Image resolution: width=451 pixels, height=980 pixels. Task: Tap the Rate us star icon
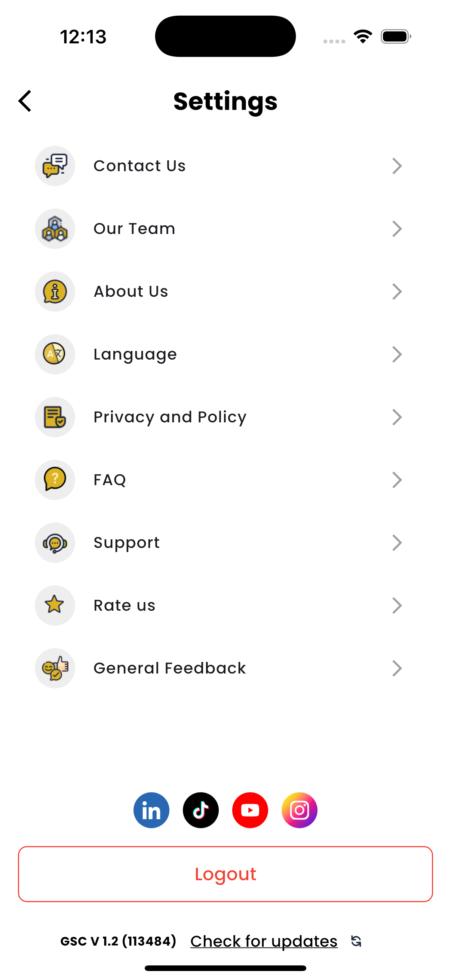[55, 605]
